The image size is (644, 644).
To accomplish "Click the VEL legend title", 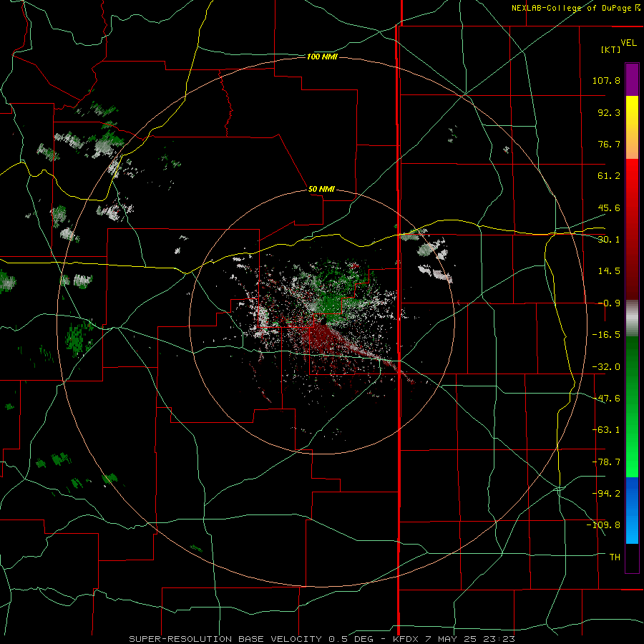I will [x=628, y=43].
